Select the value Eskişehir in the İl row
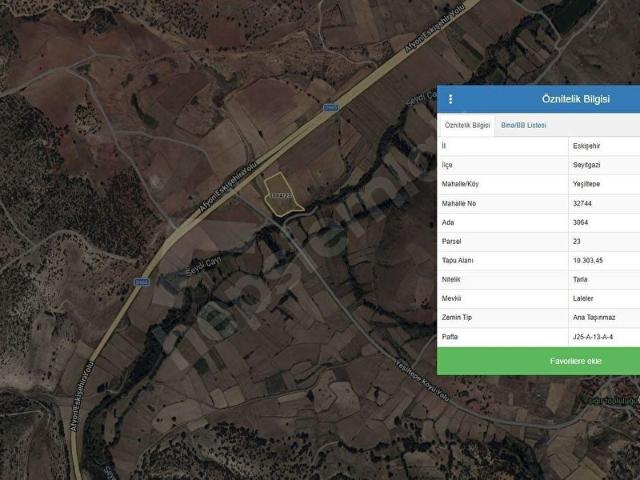Screen dimensions: 640x480 (x=586, y=146)
